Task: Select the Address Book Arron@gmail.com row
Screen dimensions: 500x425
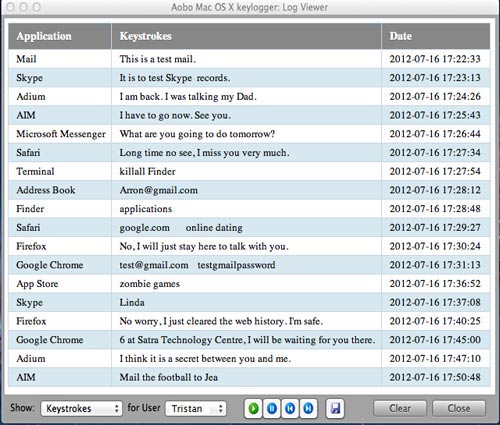Action: (x=249, y=190)
